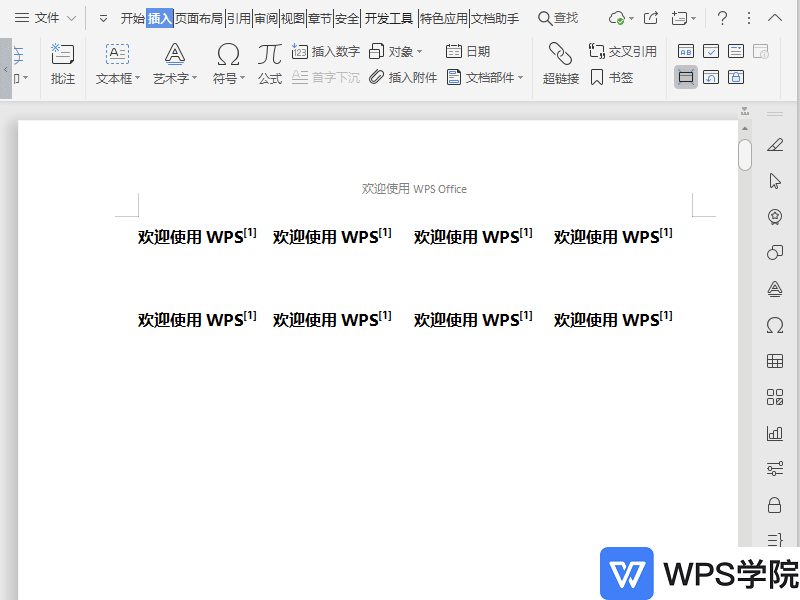Start a search with 查找
Screen dimensions: 800x600
point(557,17)
